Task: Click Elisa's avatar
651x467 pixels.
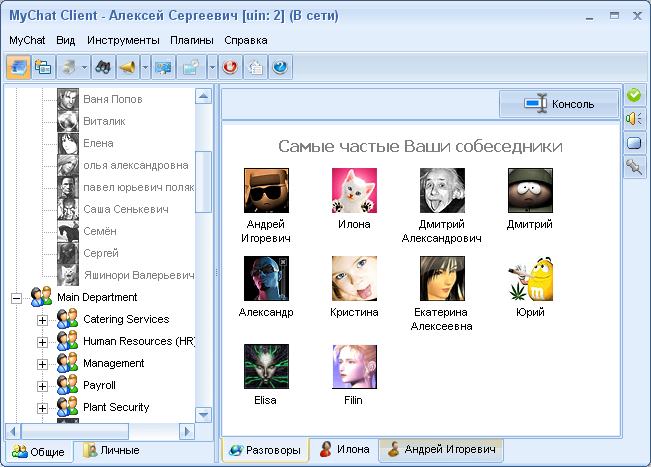Action: pyautogui.click(x=266, y=367)
